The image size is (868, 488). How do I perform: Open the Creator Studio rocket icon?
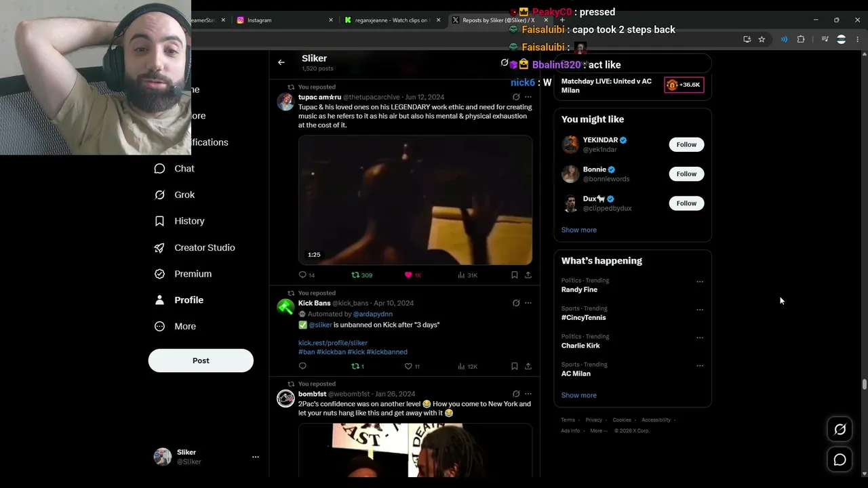(159, 247)
